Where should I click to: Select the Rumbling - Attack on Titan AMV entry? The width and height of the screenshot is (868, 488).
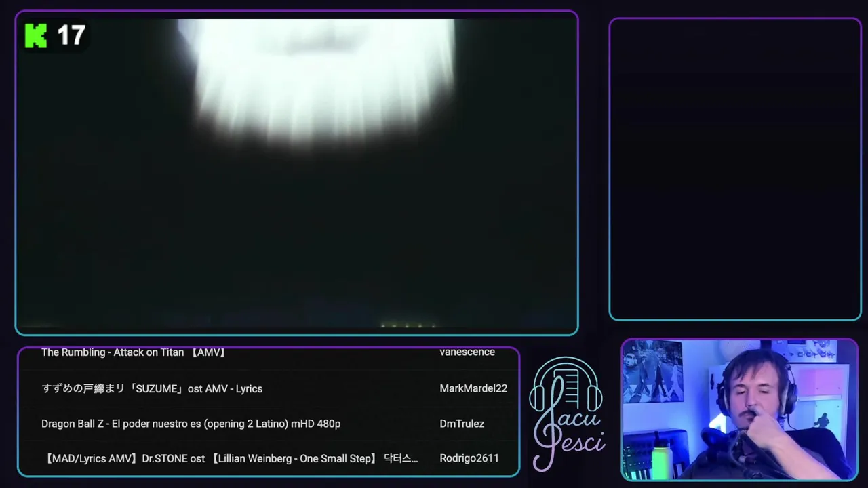click(134, 352)
